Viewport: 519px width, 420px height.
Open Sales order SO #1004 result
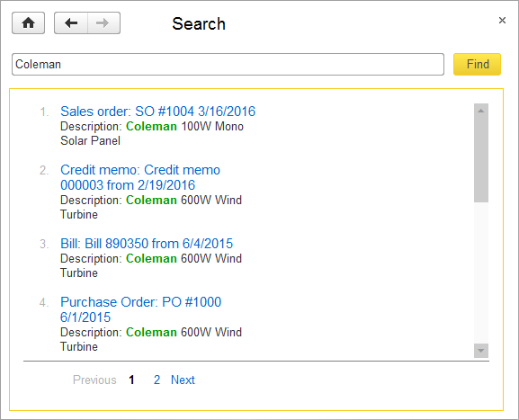[158, 112]
